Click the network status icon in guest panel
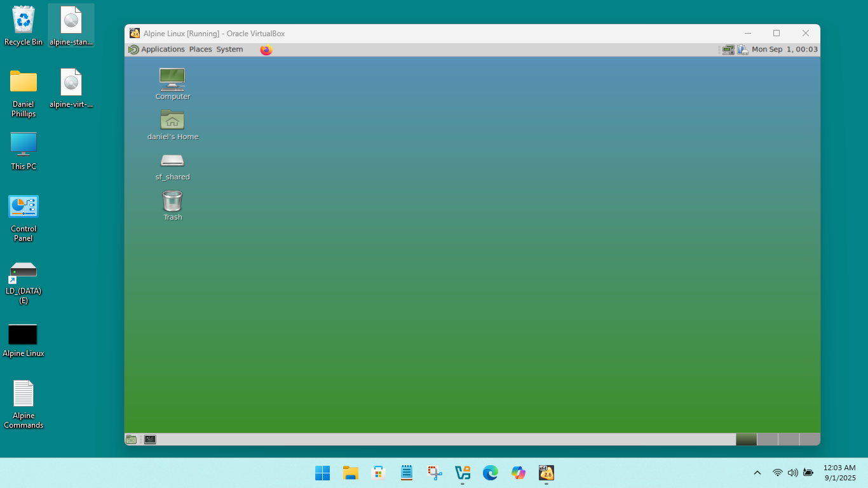This screenshot has height=488, width=868. pos(728,50)
